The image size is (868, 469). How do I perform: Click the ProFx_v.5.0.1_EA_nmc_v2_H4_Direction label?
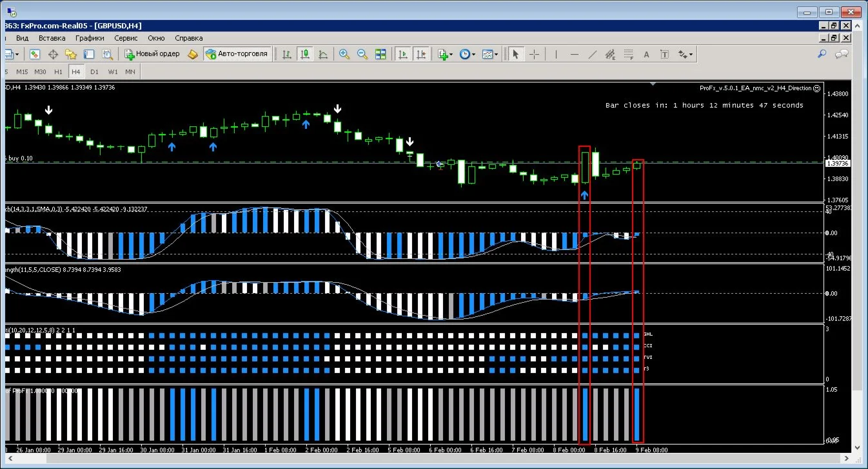click(756, 88)
